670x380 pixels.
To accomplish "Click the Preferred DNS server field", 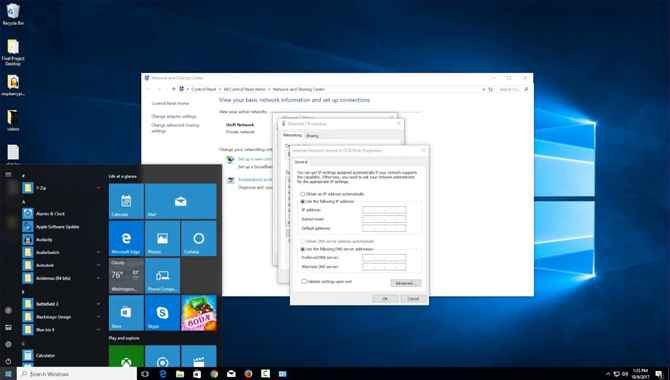I will click(x=384, y=258).
